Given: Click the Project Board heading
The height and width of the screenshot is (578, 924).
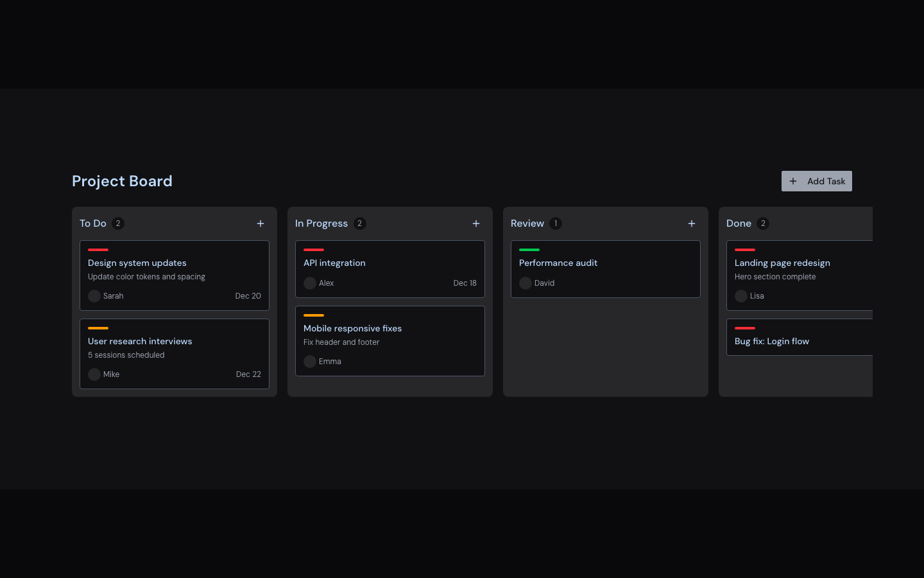Looking at the screenshot, I should [x=122, y=181].
